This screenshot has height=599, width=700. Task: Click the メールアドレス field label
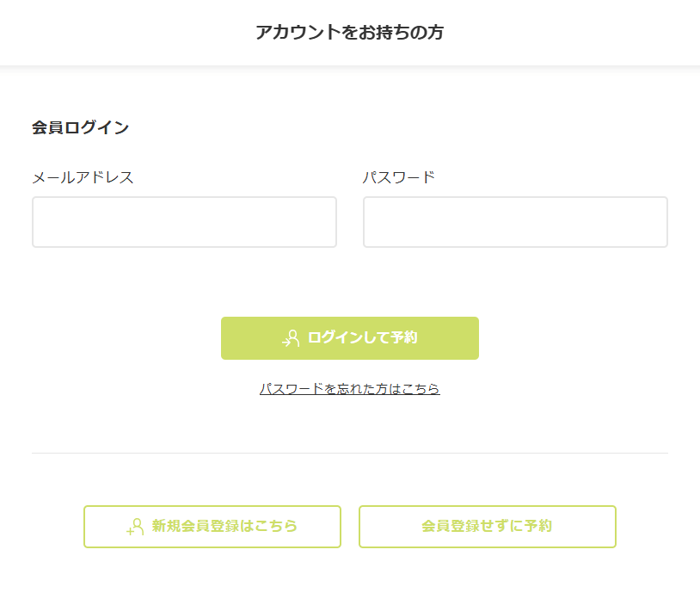click(x=83, y=177)
